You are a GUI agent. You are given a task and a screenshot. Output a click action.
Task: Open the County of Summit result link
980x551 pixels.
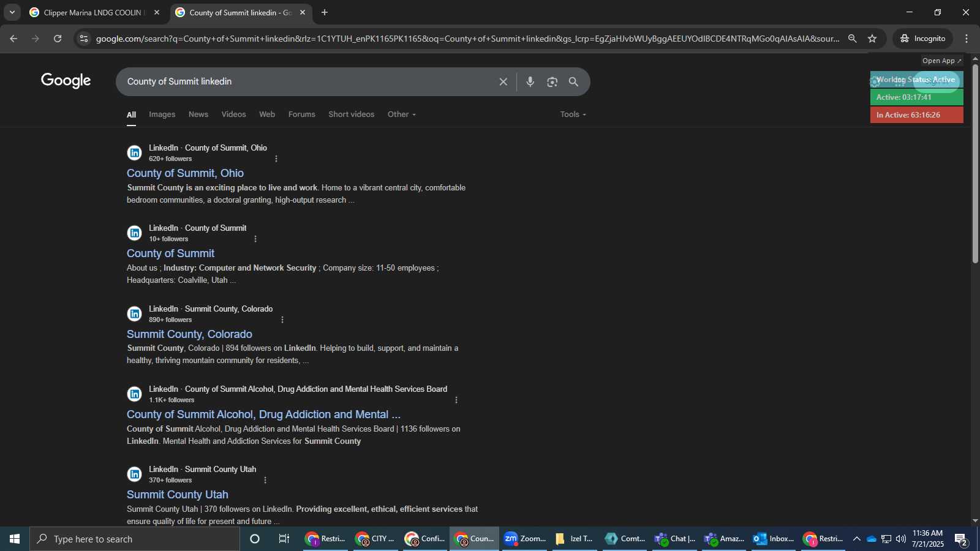click(170, 253)
